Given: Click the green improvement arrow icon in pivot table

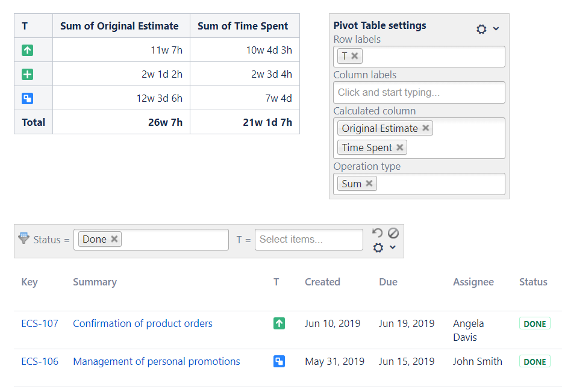Looking at the screenshot, I should [27, 50].
